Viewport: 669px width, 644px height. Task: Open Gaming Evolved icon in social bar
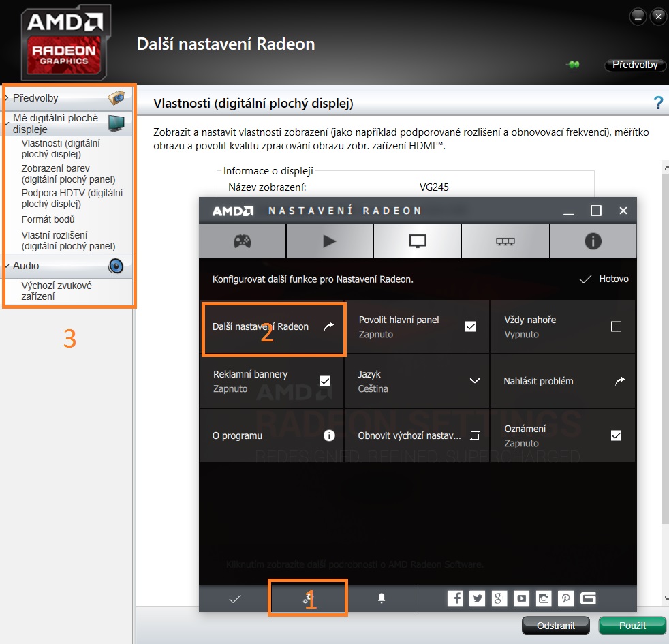[588, 598]
